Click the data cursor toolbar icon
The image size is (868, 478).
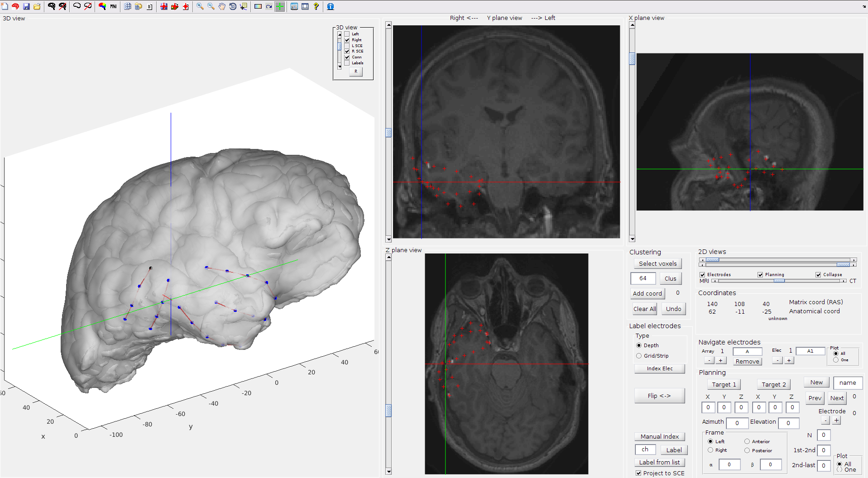click(x=245, y=6)
